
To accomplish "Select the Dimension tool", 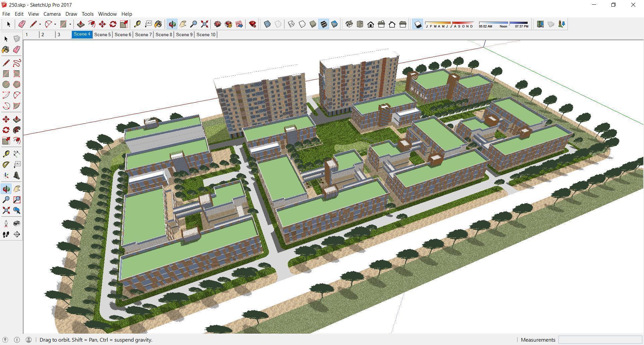I will tap(16, 154).
